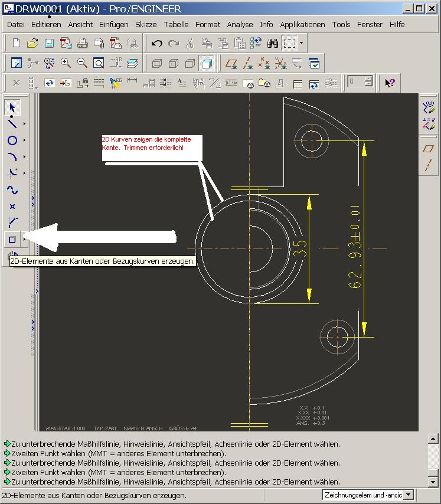This screenshot has height=504, width=441.
Task: Save drawing with the floppy disk icon
Action: click(49, 43)
